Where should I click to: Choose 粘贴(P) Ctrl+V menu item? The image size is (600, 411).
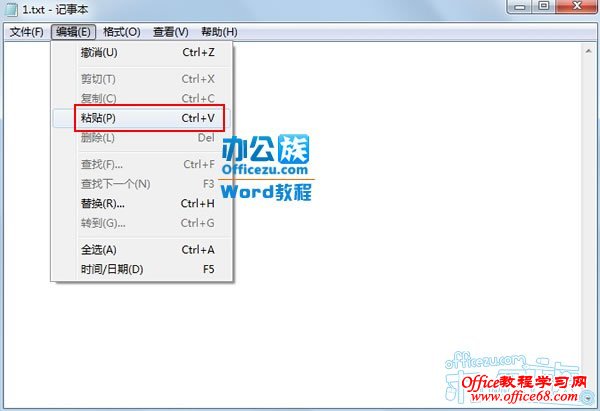click(x=142, y=118)
